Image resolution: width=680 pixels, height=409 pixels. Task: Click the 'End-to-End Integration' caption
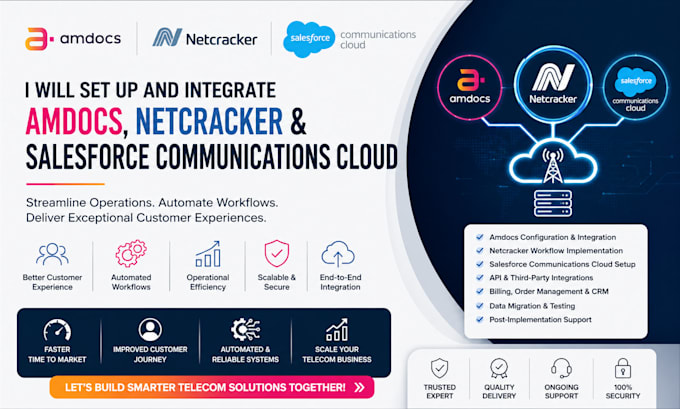click(340, 282)
